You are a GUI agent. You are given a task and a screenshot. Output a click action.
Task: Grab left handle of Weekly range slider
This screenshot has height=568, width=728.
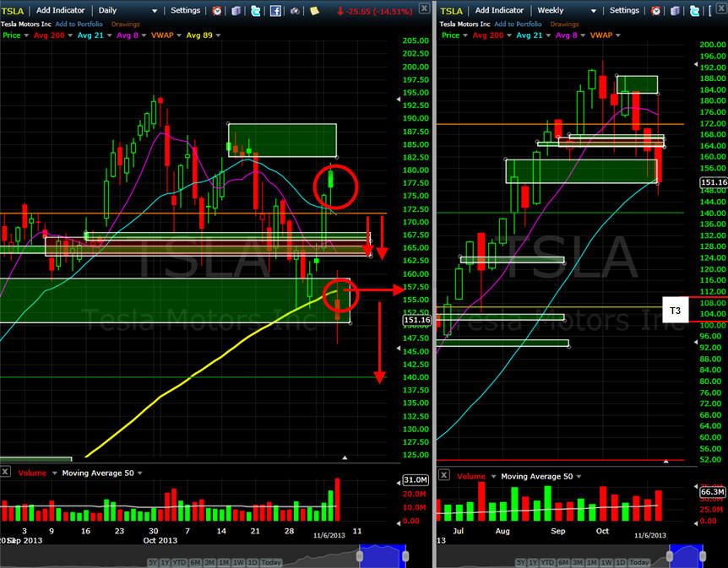click(670, 555)
